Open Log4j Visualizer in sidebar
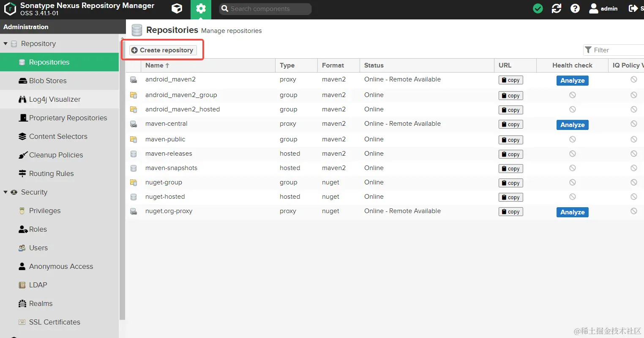 (x=59, y=99)
